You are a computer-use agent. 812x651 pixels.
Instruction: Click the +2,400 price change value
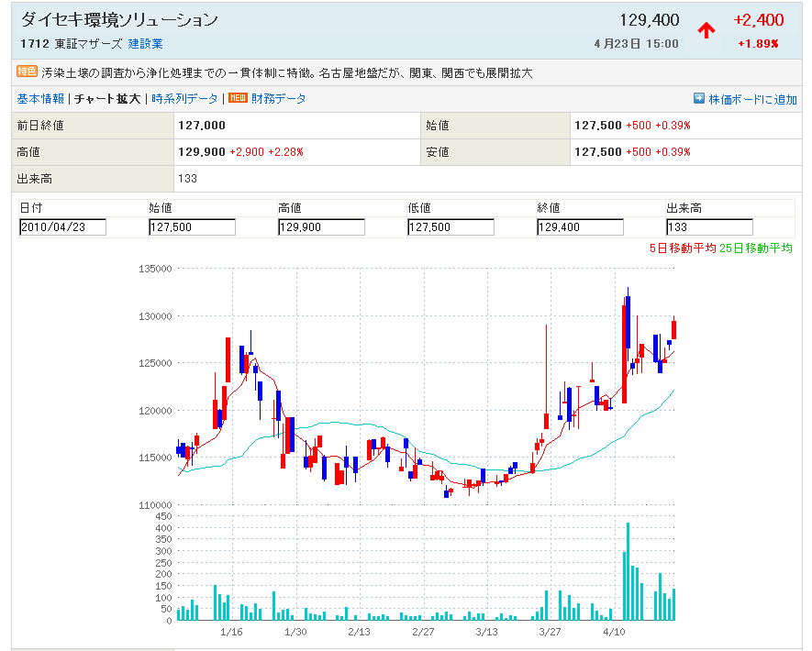759,20
